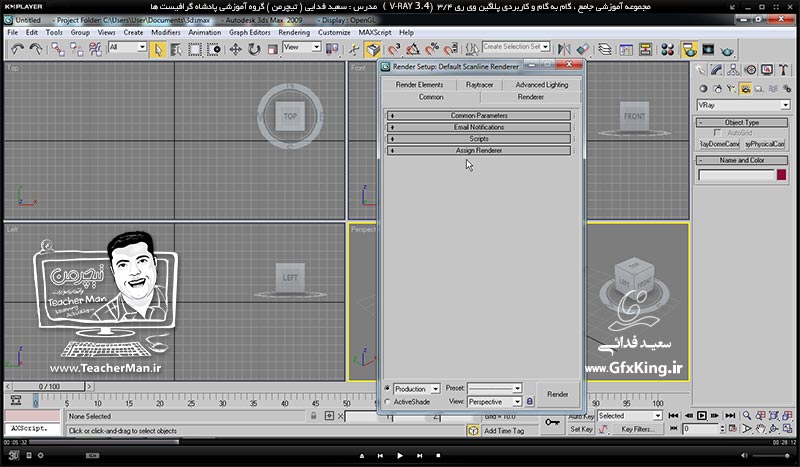Toggle the AutoGrid checkbox
800x467 pixels.
[x=717, y=133]
